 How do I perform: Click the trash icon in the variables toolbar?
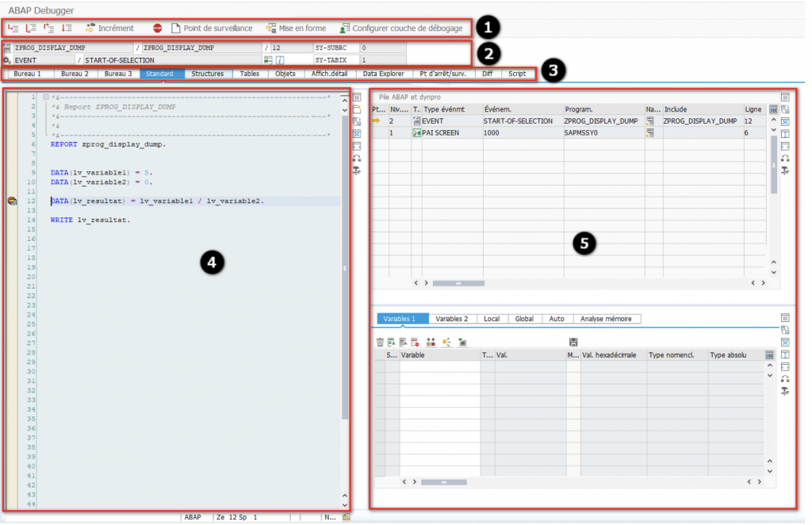(x=380, y=342)
